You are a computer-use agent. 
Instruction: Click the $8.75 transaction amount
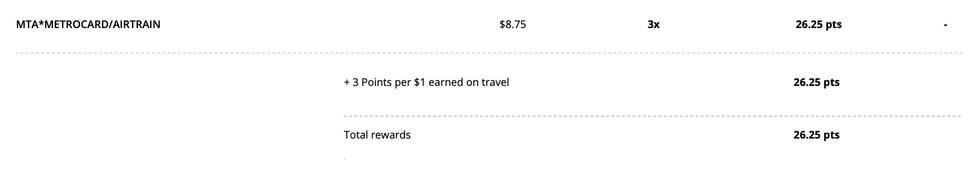512,25
